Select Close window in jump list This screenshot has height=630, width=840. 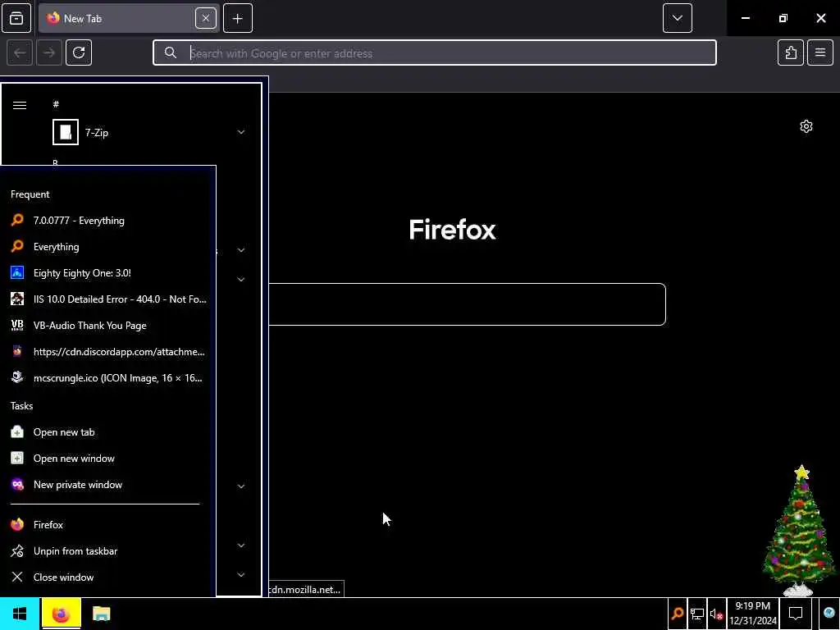pos(107,577)
